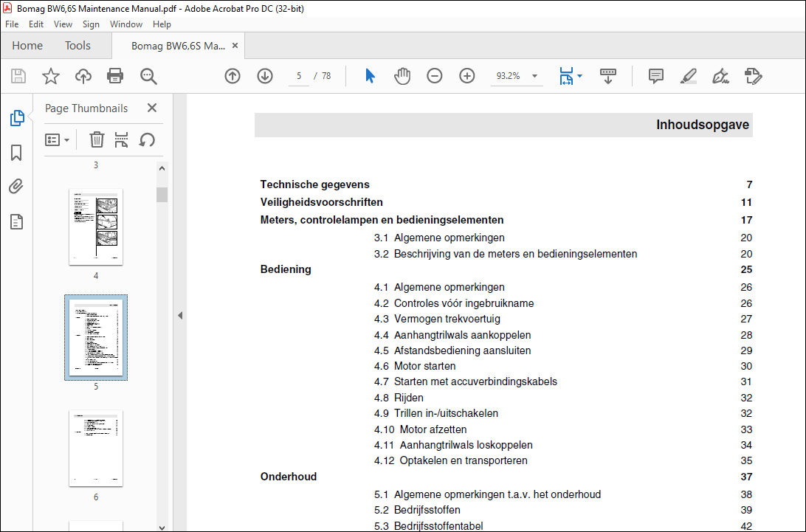
Task: Enable scrolling read mode icon
Action: (608, 76)
